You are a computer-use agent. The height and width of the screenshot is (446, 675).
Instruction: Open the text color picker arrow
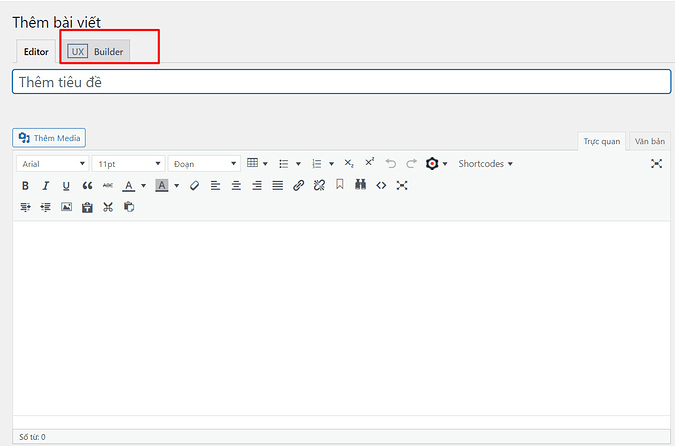pos(144,186)
